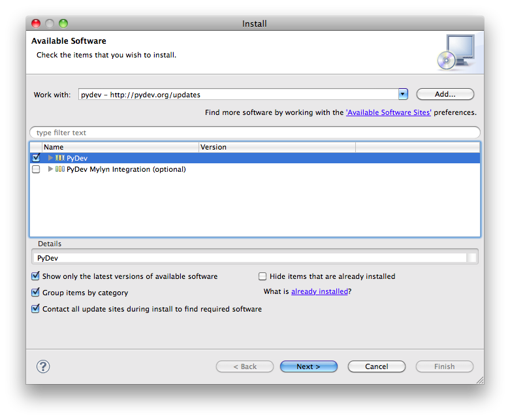Click the Version column header

277,147
